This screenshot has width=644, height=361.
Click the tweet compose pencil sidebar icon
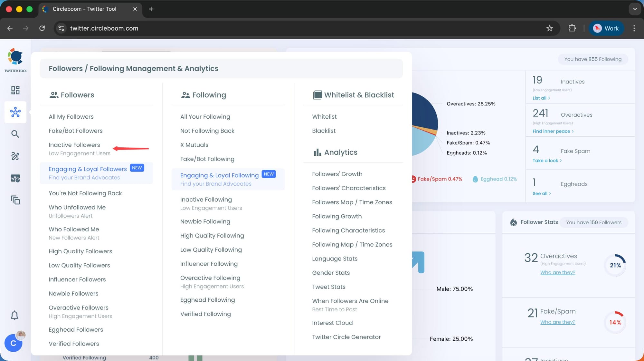(15, 156)
